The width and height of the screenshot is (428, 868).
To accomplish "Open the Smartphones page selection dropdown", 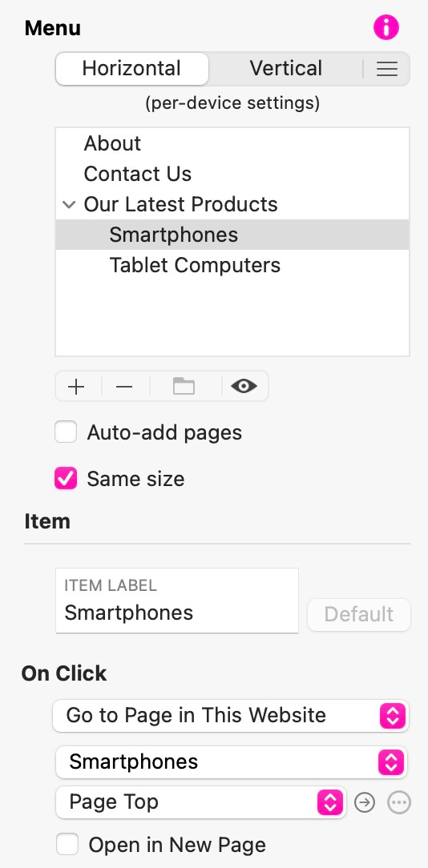I will (x=232, y=762).
